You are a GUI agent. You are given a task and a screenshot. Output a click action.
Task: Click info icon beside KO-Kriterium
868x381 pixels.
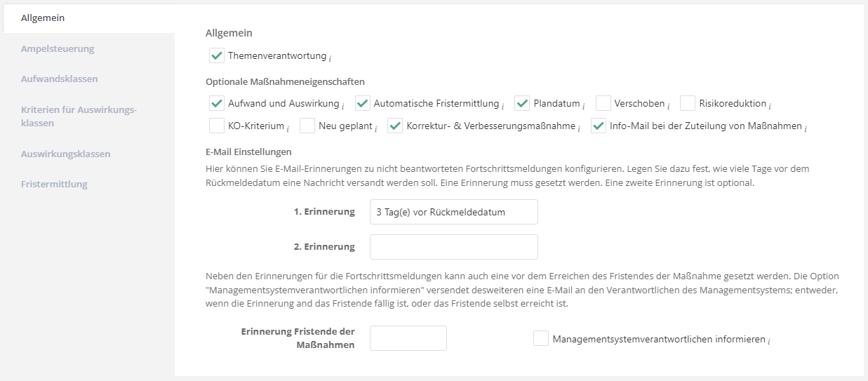(288, 128)
